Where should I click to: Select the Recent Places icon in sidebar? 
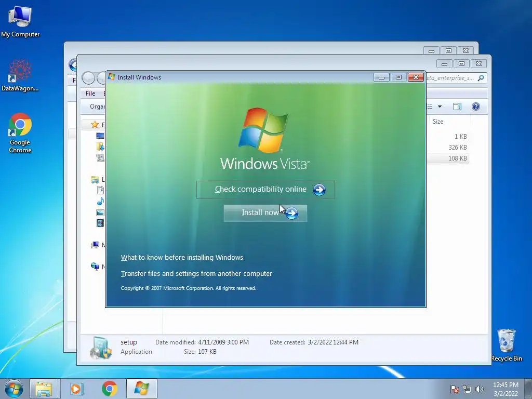100,157
